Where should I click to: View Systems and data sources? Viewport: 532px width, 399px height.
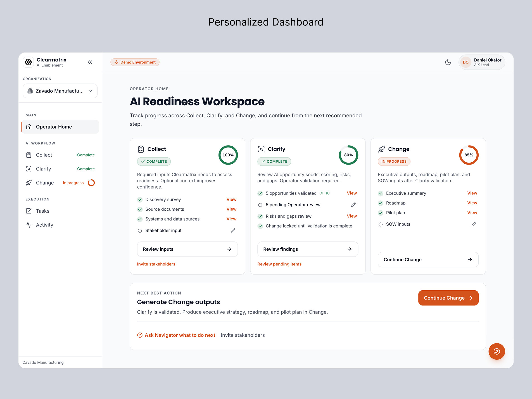231,219
